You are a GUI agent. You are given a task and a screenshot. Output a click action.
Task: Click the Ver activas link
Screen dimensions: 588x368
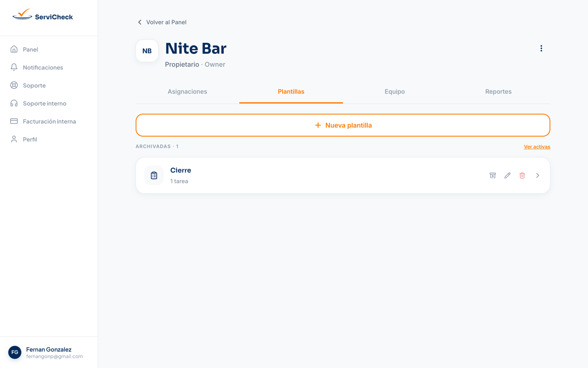click(537, 147)
